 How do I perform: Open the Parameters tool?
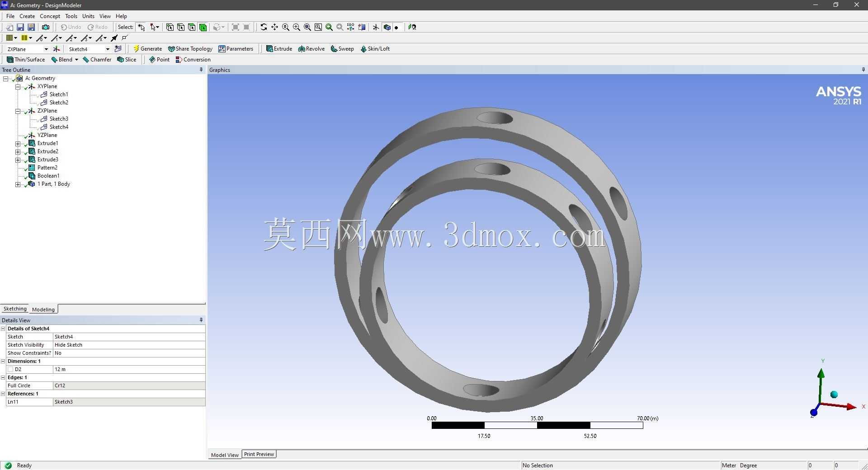(x=236, y=49)
